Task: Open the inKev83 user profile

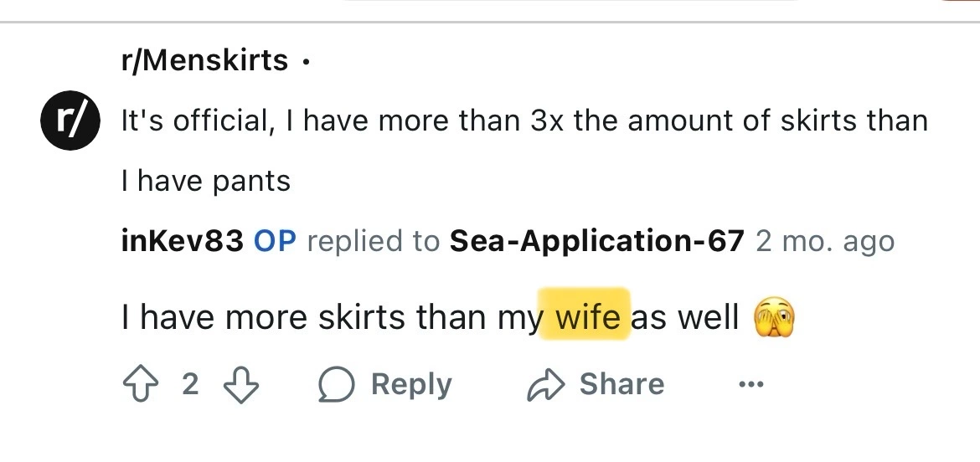Action: (183, 241)
